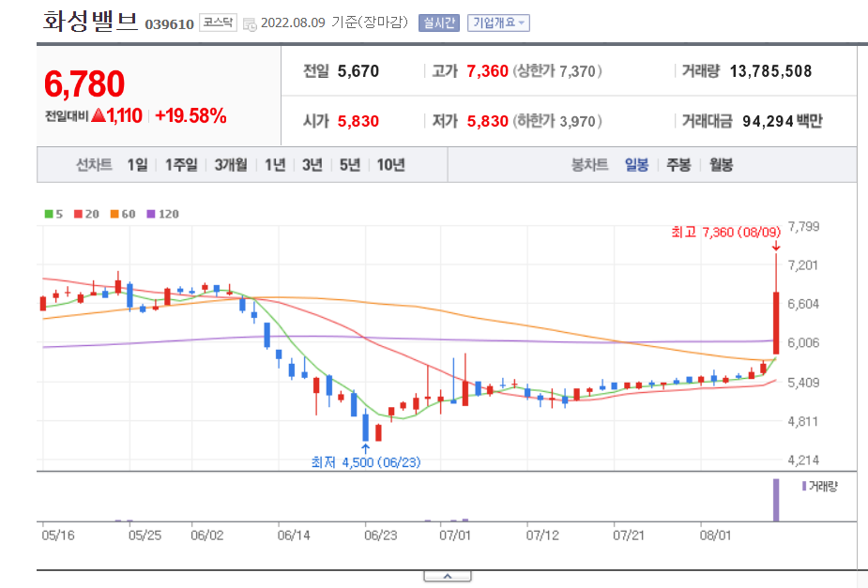Click the 08/01 date axis label
Screen dimensions: 868x588
coord(715,535)
